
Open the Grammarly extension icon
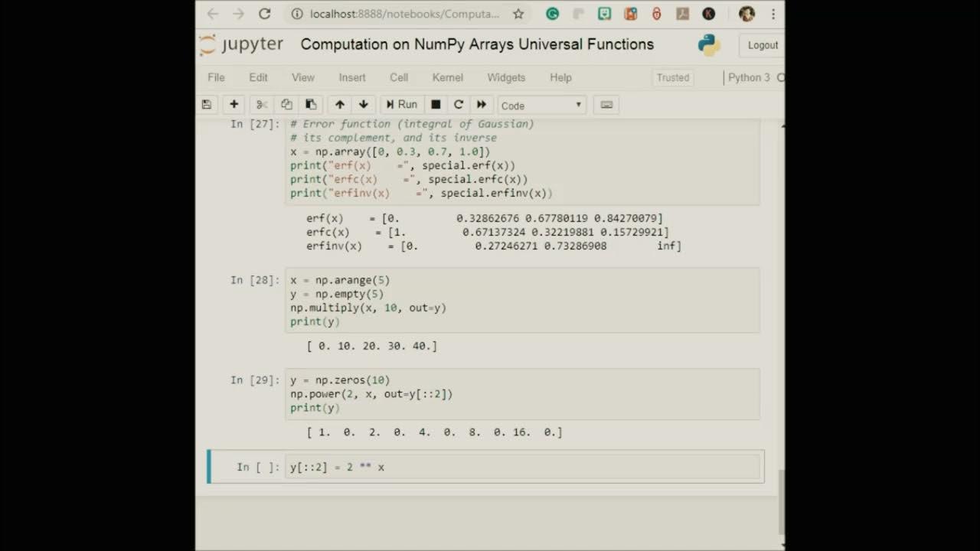[553, 14]
